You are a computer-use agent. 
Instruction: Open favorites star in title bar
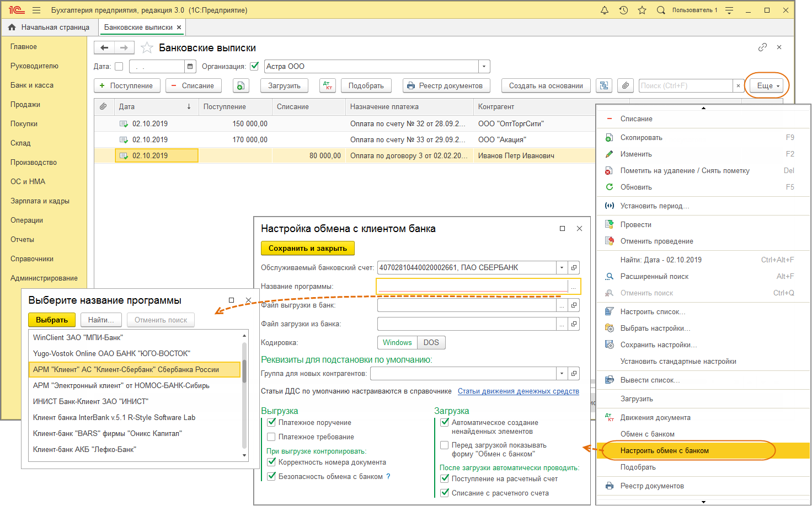coord(642,10)
